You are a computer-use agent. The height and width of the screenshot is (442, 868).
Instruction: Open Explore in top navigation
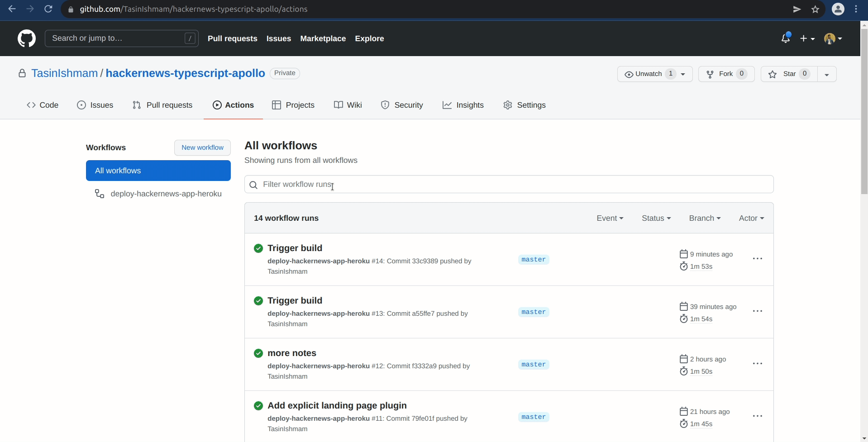click(x=369, y=38)
